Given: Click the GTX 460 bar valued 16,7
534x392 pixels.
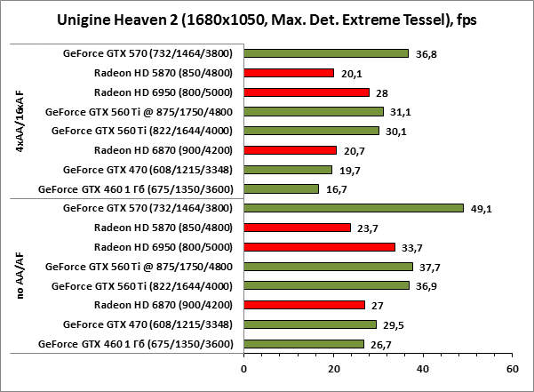Looking at the screenshot, I should [x=281, y=188].
